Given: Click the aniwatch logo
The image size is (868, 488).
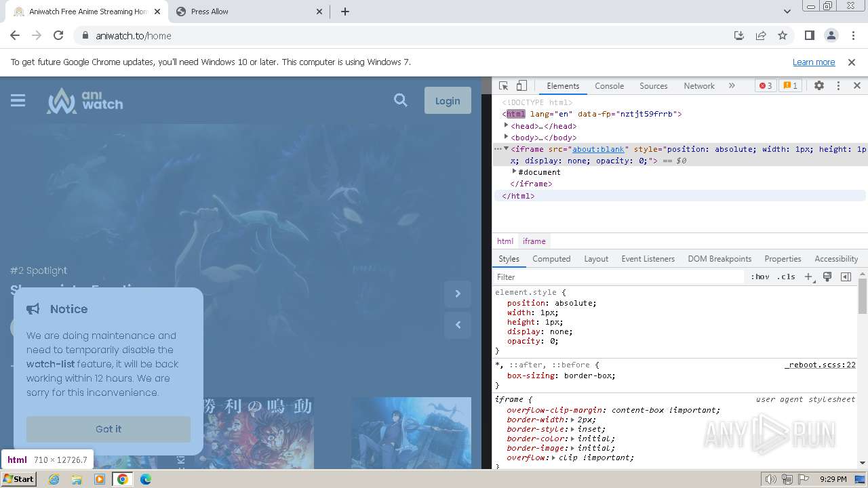Looking at the screenshot, I should [x=85, y=101].
